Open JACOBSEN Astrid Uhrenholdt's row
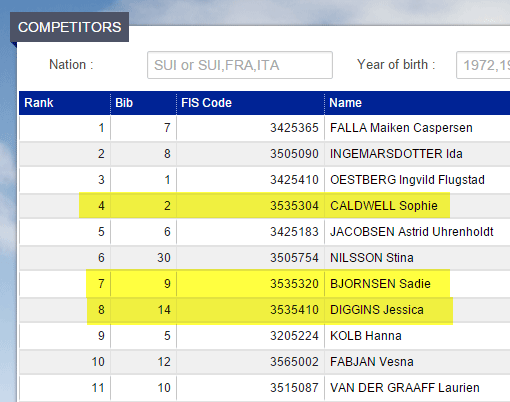The image size is (510, 402). point(265,232)
